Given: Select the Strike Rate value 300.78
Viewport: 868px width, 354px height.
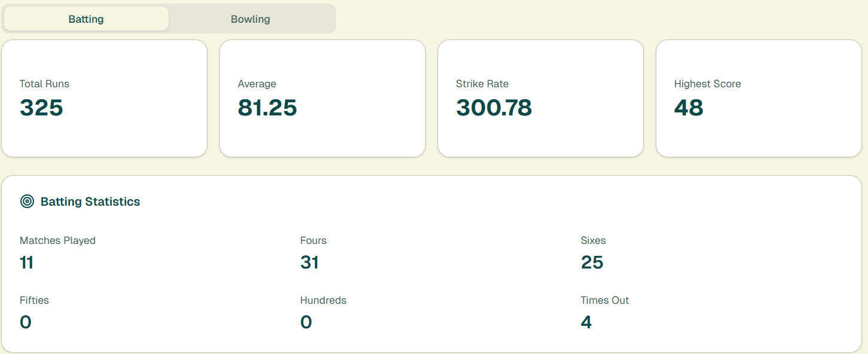Looking at the screenshot, I should click(494, 108).
